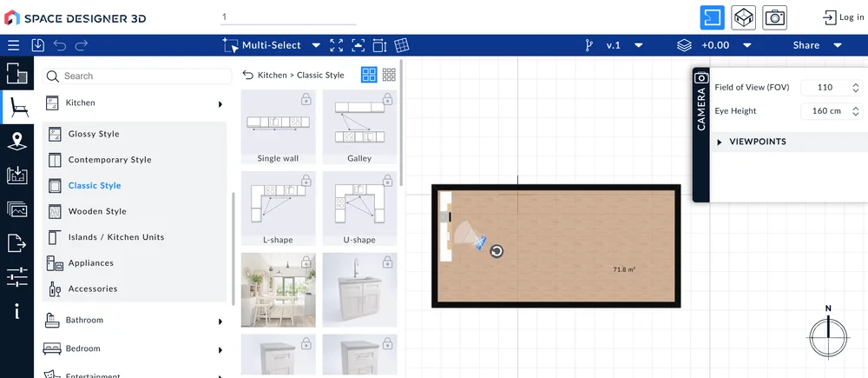Open the settings sliders sidebar icon
Image resolution: width=868 pixels, height=378 pixels.
16,277
